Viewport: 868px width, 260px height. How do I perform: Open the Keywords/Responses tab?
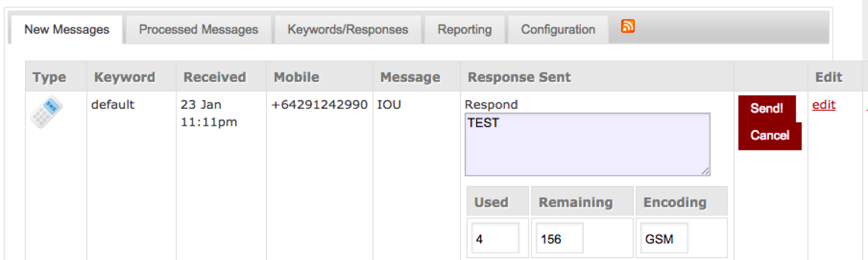click(348, 29)
